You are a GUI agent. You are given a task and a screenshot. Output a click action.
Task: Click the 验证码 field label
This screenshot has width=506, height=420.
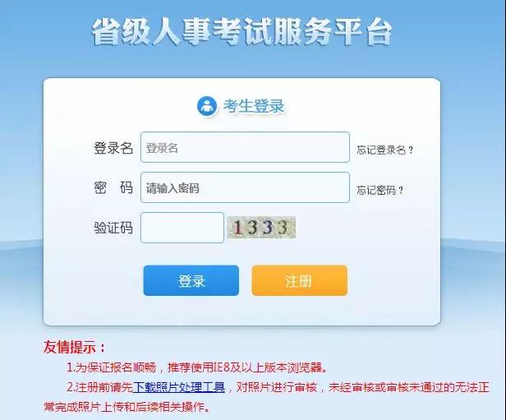(x=113, y=228)
